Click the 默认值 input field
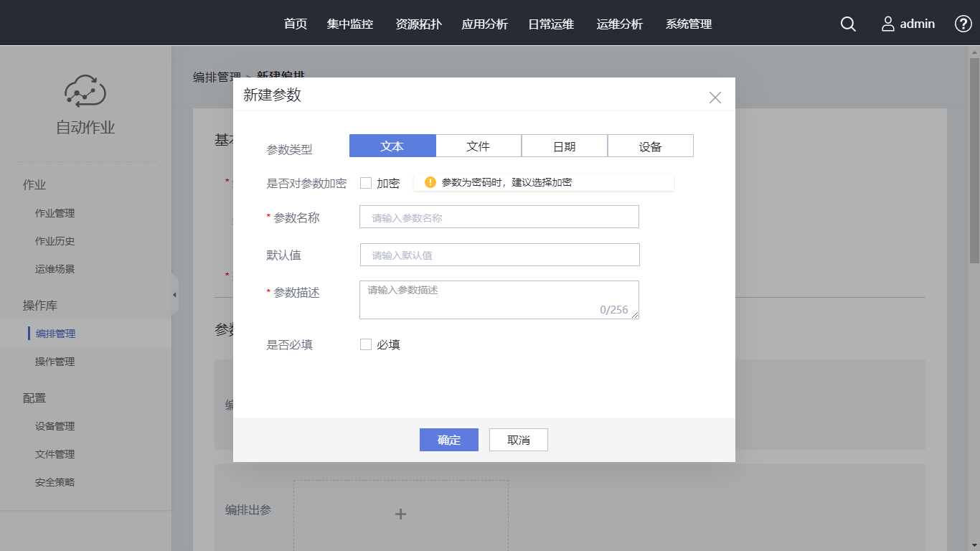980x551 pixels. [x=499, y=255]
